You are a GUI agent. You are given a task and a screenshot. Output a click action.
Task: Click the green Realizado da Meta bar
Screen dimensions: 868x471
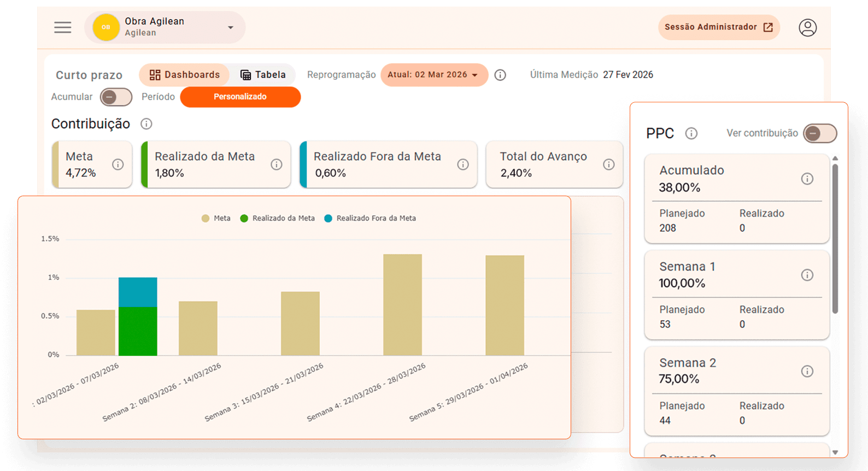coord(138,331)
